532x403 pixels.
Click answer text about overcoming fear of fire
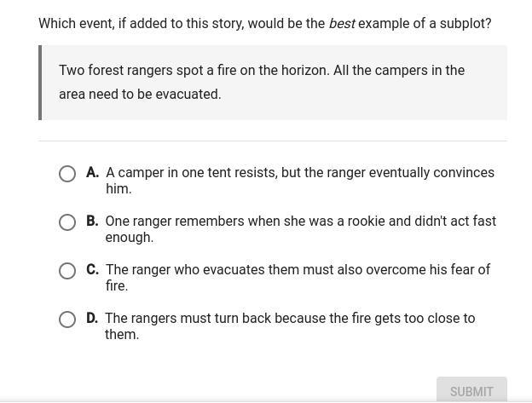[x=298, y=278]
